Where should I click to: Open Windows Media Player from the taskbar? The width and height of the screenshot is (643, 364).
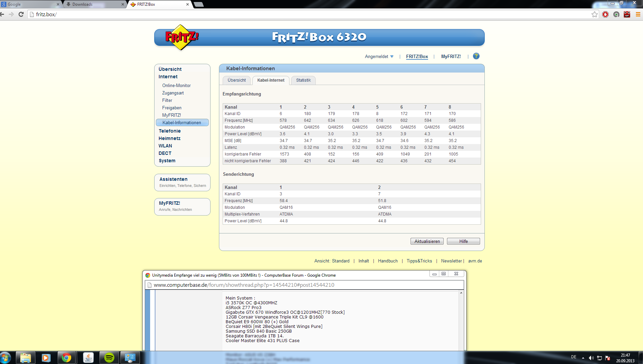(46, 358)
